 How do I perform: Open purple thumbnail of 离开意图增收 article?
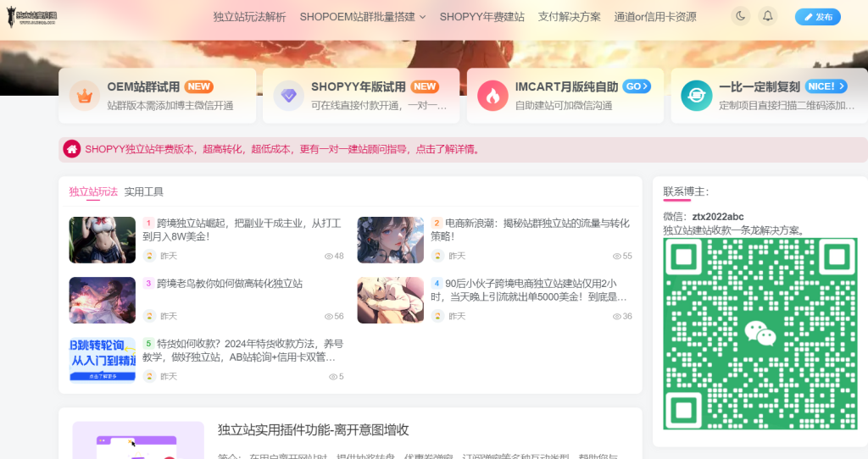click(138, 440)
